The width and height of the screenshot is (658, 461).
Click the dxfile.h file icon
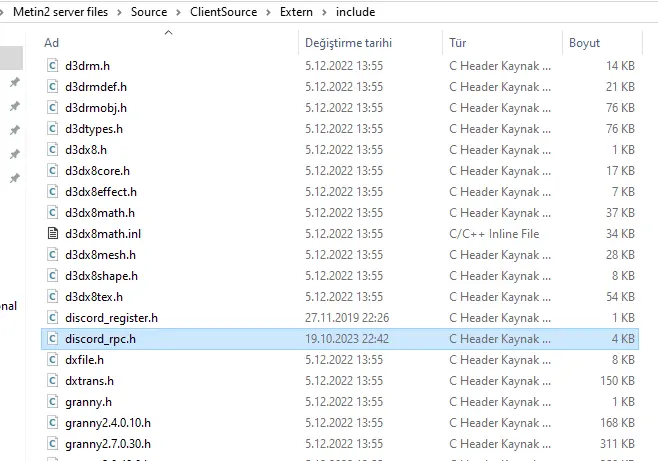click(54, 359)
